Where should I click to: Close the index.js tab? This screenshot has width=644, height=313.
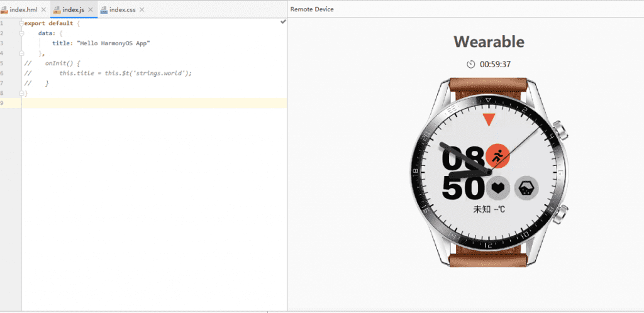point(91,9)
